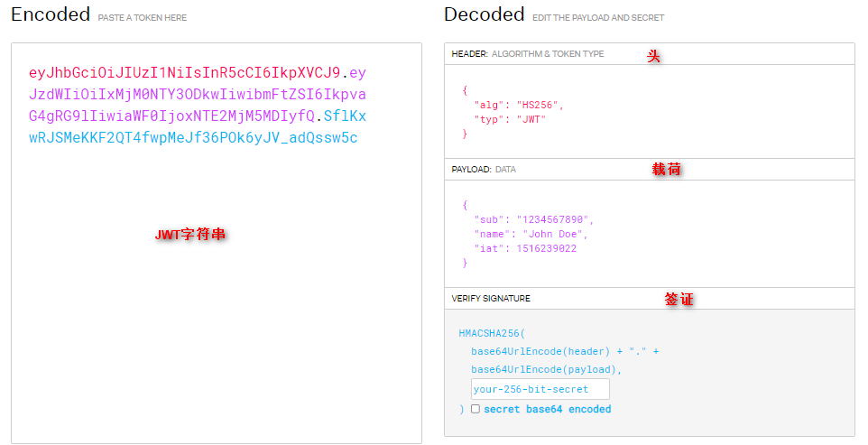Toggle the secret base64 encoded checkbox

(x=476, y=409)
